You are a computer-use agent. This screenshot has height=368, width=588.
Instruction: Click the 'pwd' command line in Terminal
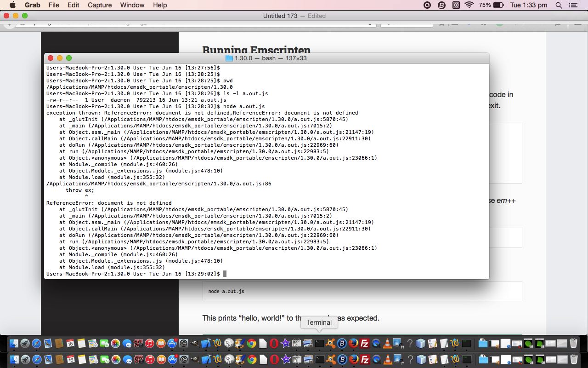[140, 80]
